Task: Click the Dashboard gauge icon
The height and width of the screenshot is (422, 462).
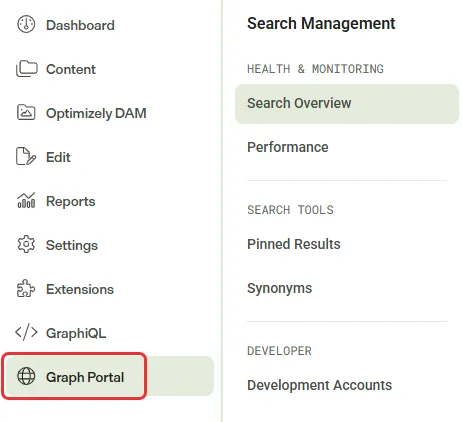Action: pos(26,25)
